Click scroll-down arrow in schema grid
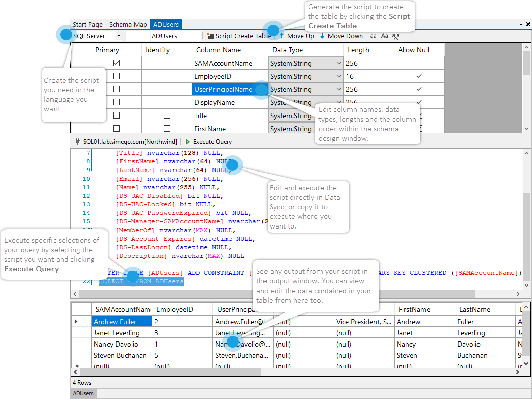 click(x=526, y=129)
